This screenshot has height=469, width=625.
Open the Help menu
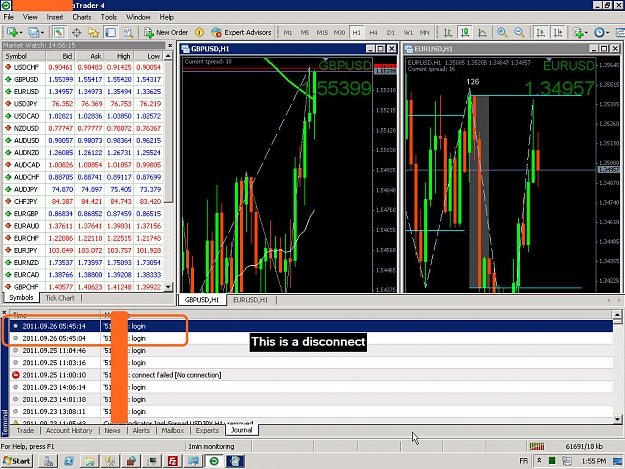(167, 17)
